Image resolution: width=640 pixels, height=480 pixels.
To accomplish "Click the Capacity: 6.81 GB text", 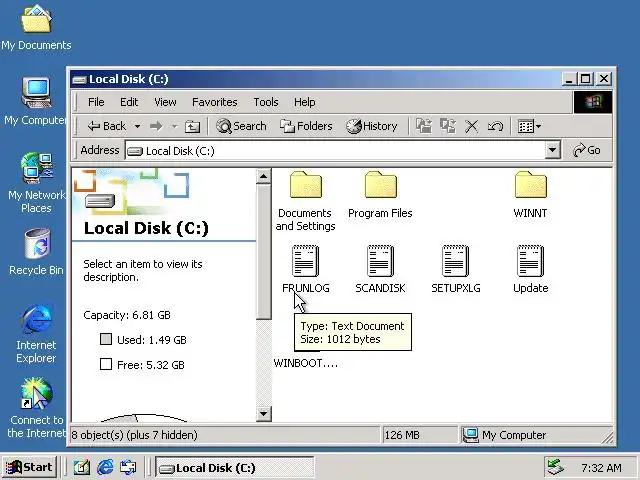I will click(x=127, y=315).
